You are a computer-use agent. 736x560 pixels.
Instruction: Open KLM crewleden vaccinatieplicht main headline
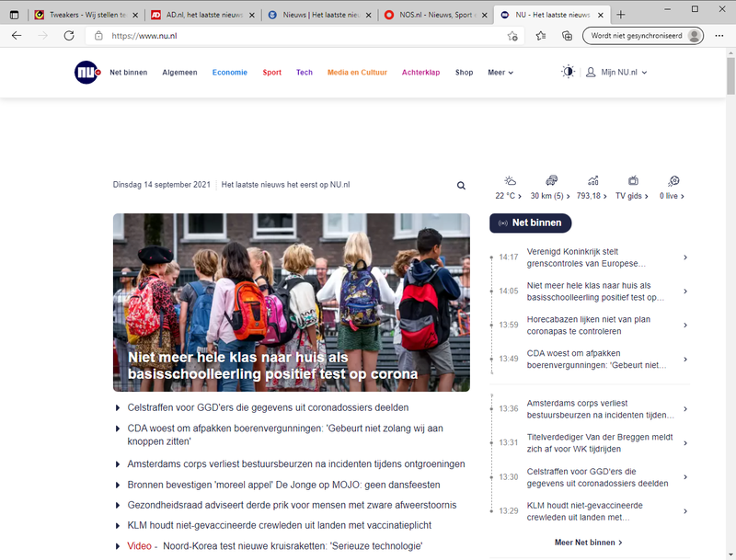click(x=280, y=525)
